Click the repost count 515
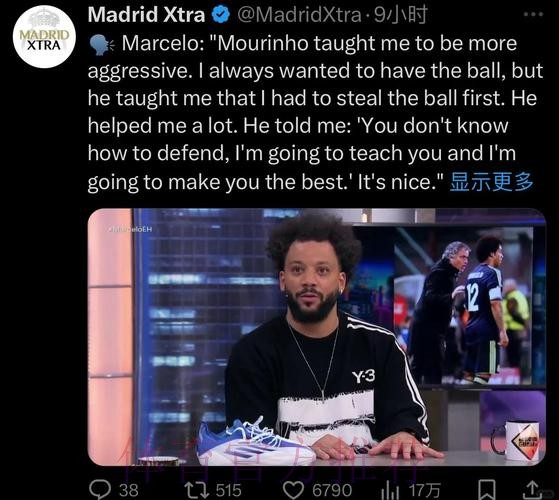This screenshot has height=500, width=559. tap(228, 490)
